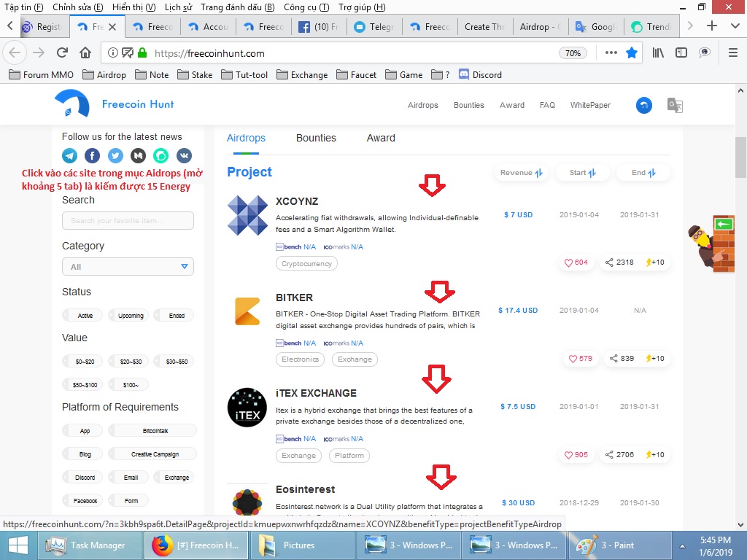Open the Airdrop bookmarks folder
The image size is (747, 560).
click(x=104, y=75)
